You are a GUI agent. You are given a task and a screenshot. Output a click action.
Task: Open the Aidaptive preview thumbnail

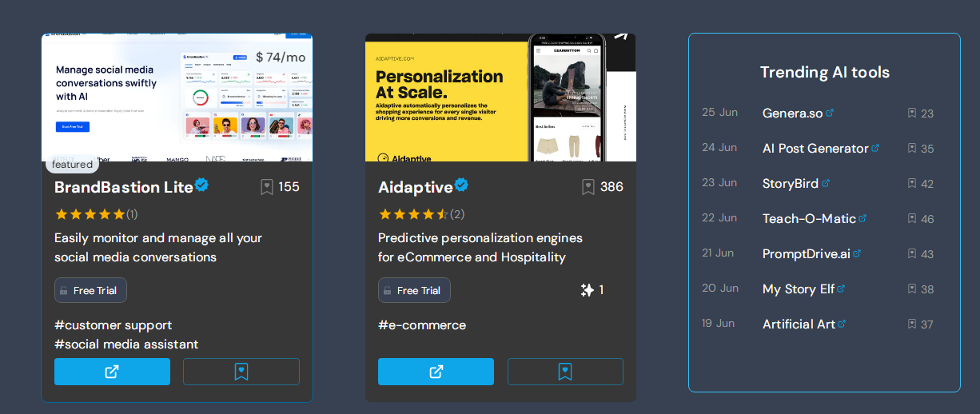[x=500, y=98]
